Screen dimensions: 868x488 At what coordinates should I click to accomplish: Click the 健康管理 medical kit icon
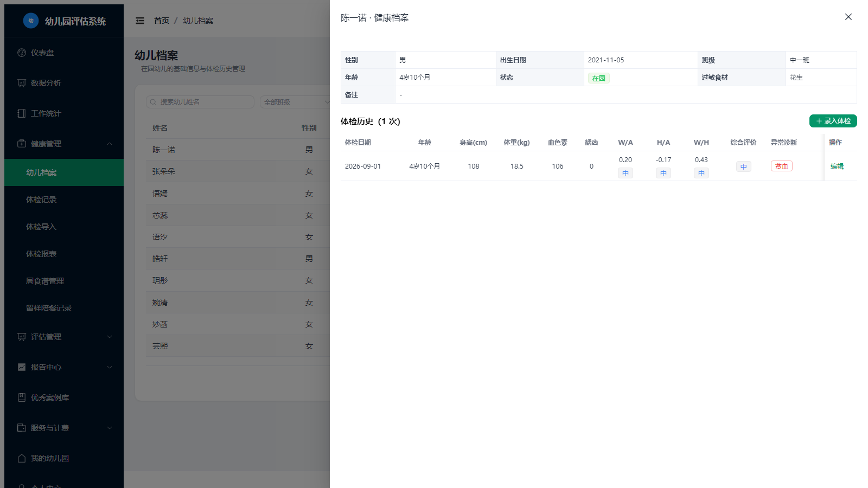coord(22,144)
